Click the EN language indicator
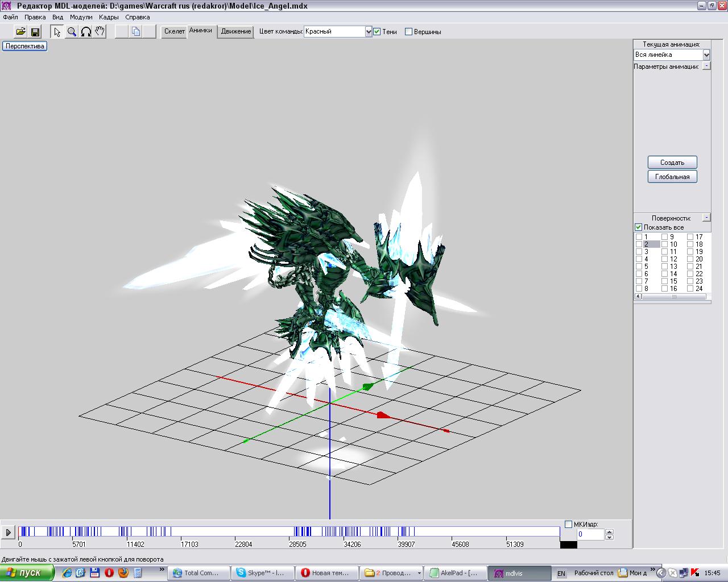Image resolution: width=728 pixels, height=582 pixels. 561,573
